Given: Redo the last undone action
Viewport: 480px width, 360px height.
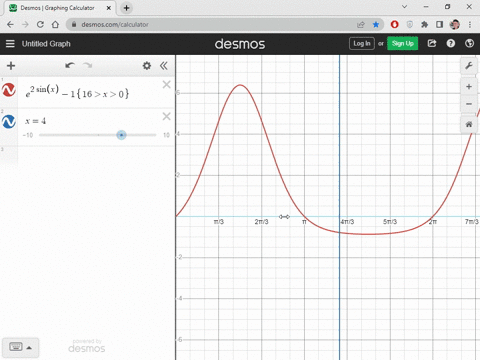Looking at the screenshot, I should (88, 65).
